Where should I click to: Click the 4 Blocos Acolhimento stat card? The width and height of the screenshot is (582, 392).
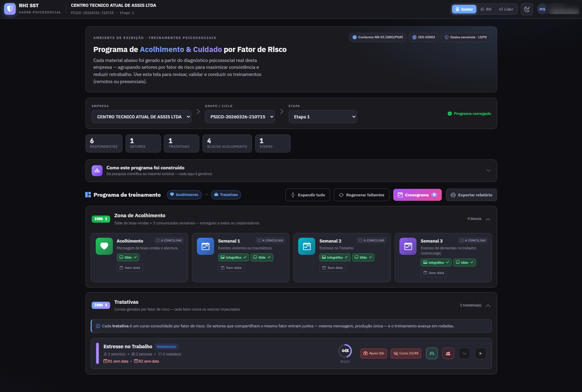coord(227,143)
